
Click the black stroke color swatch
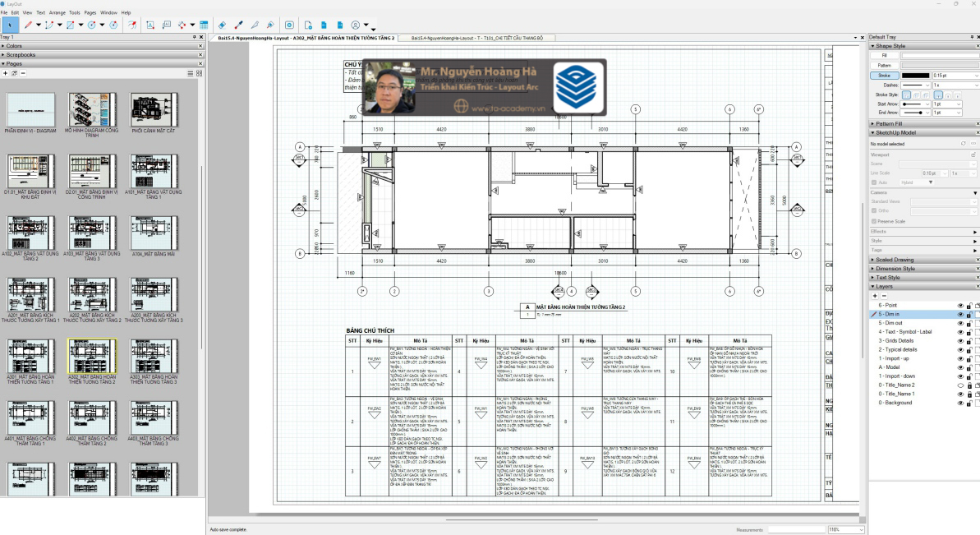(x=916, y=76)
